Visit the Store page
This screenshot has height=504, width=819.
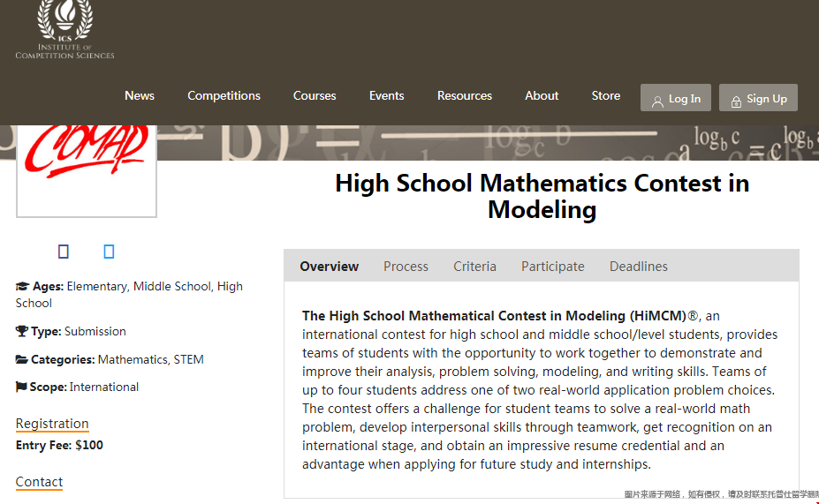pos(606,95)
